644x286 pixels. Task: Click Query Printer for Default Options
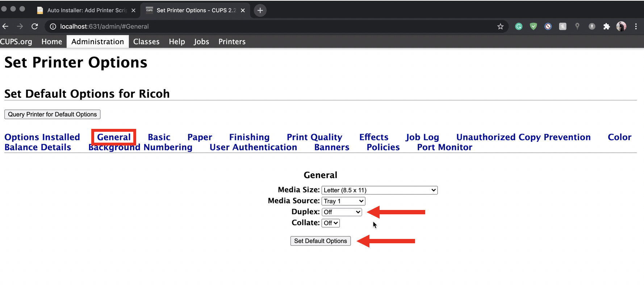(52, 114)
